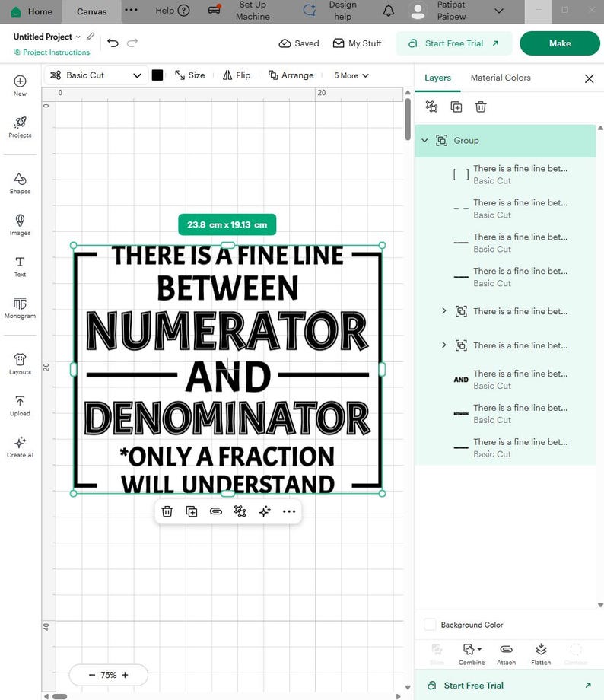
Task: Open the Arrange options
Action: pos(291,75)
